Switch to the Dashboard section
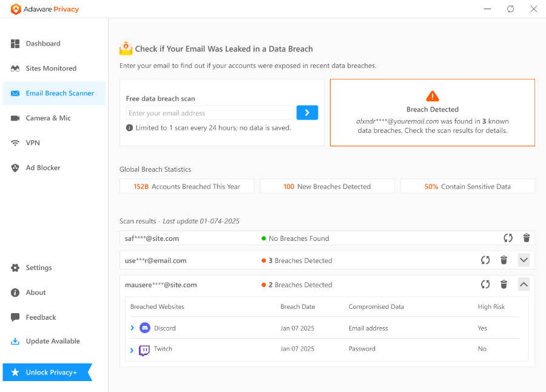The width and height of the screenshot is (546, 392). (43, 43)
